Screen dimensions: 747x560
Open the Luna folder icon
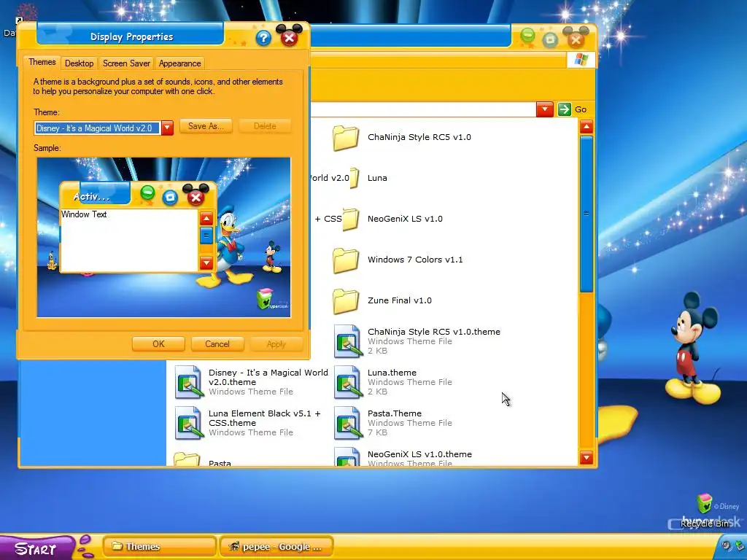click(355, 178)
